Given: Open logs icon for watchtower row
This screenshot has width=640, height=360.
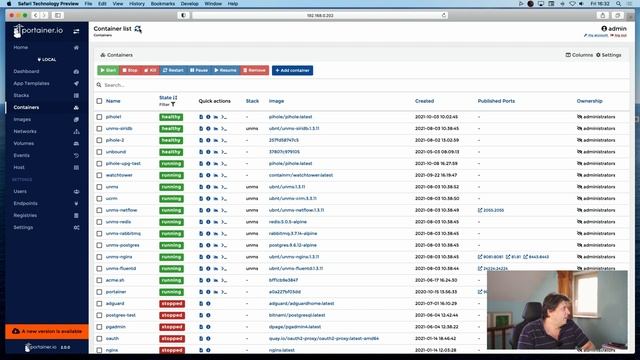Looking at the screenshot, I should pyautogui.click(x=201, y=175).
